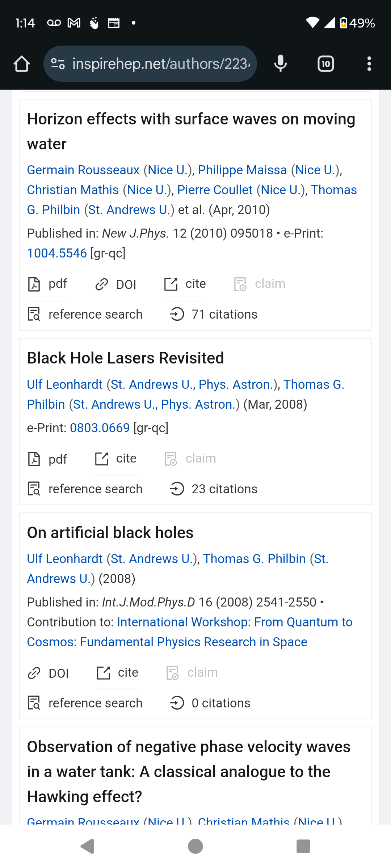Open the tab switcher showing 10 tabs

(x=326, y=64)
